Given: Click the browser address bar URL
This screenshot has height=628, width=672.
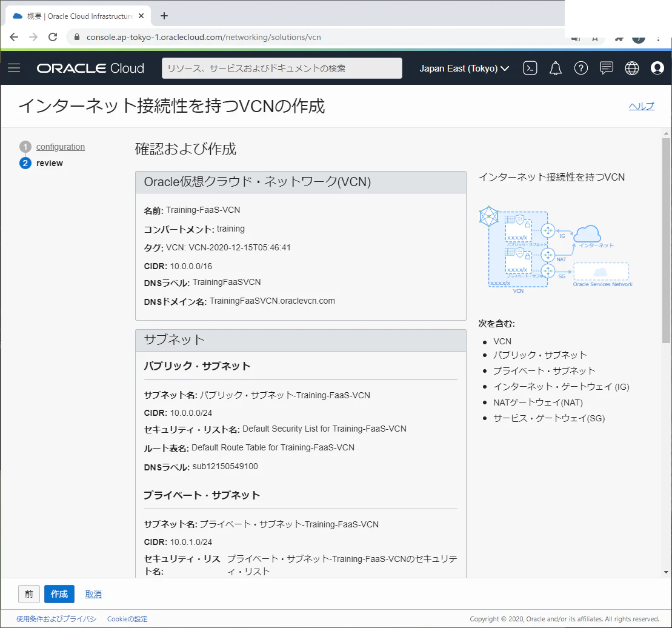Looking at the screenshot, I should [x=204, y=37].
